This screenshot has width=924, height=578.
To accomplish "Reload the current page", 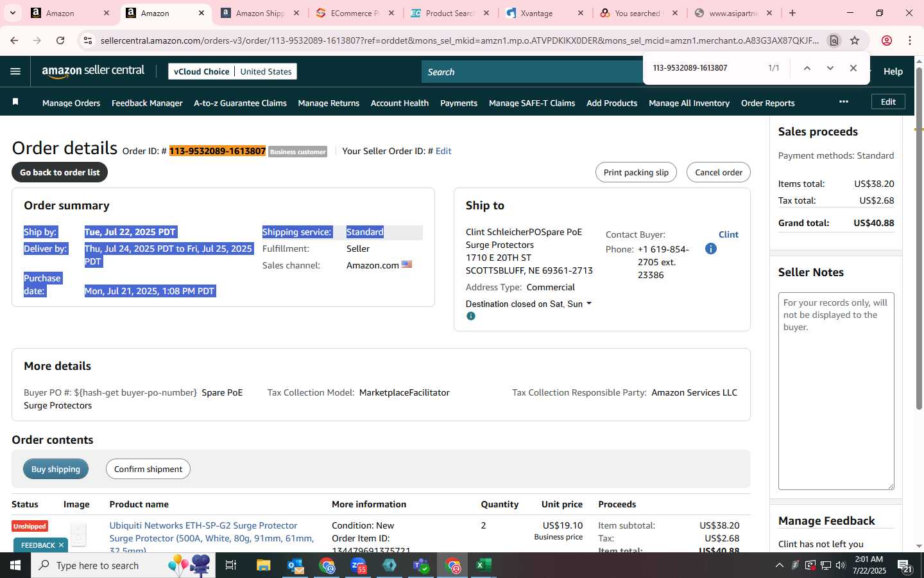I will (x=60, y=40).
